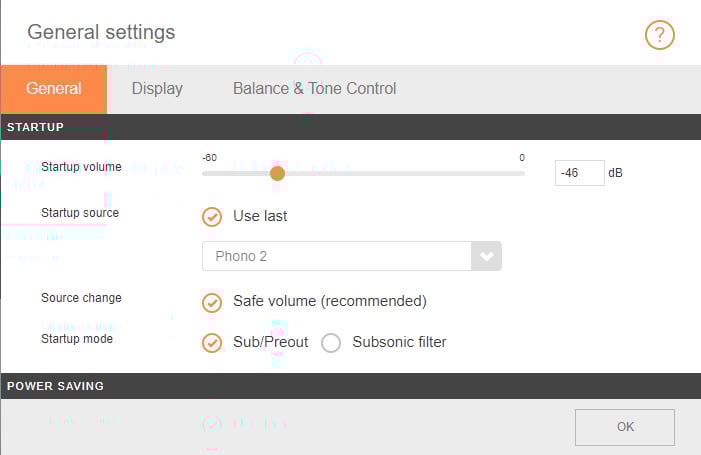The image size is (701, 455).
Task: Focus the -46 dB volume input field
Action: pyautogui.click(x=579, y=173)
